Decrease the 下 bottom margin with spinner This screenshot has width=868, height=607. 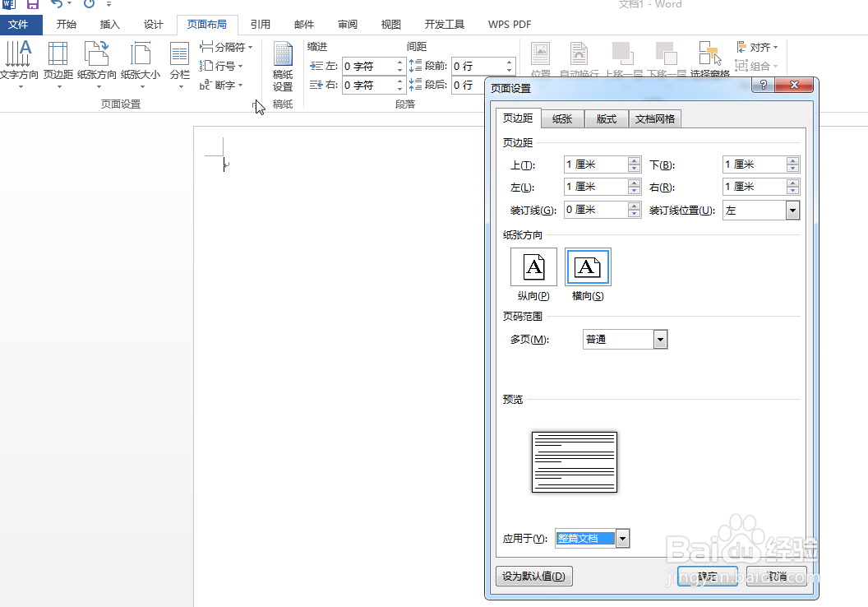(792, 169)
